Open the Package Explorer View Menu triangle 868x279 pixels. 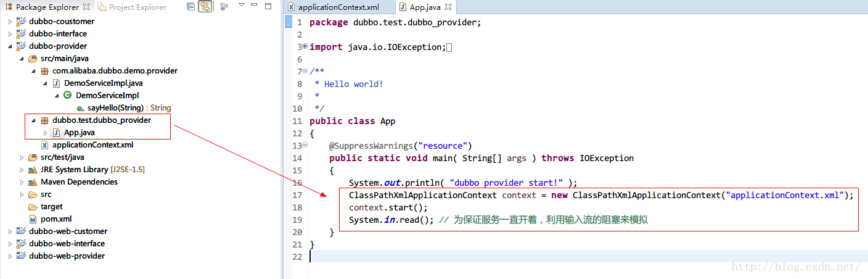click(241, 6)
